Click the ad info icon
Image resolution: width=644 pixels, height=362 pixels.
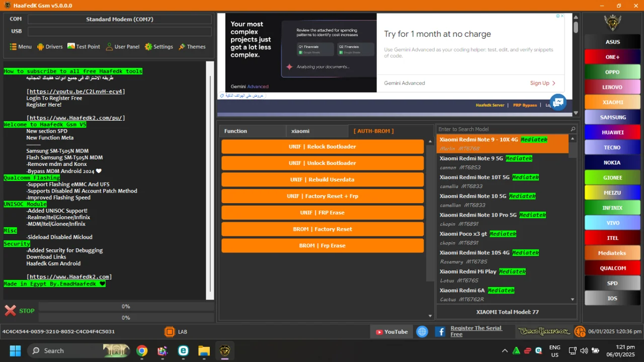pos(557,16)
